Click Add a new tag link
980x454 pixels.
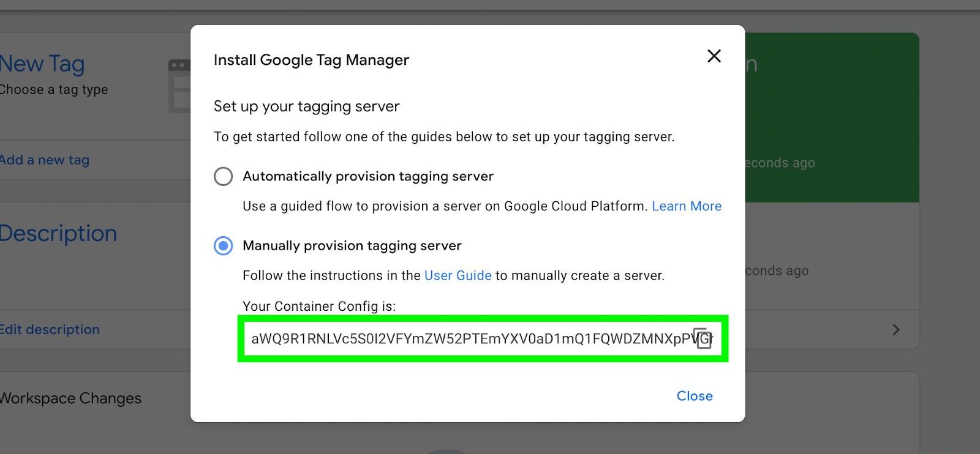pos(44,160)
